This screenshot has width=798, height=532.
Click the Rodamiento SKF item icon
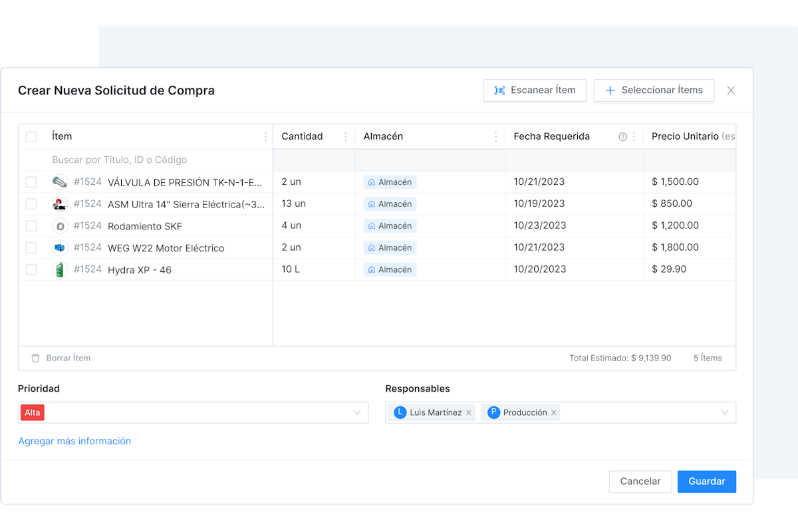point(60,226)
